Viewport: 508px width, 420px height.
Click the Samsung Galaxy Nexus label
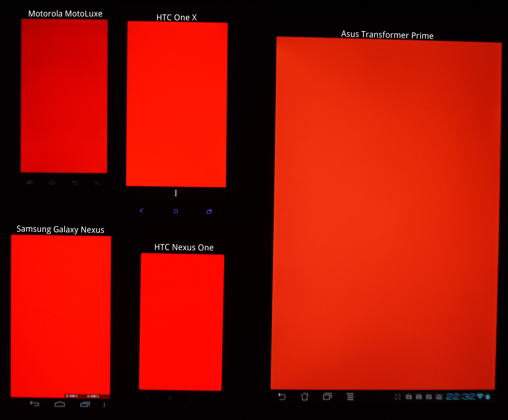click(60, 229)
